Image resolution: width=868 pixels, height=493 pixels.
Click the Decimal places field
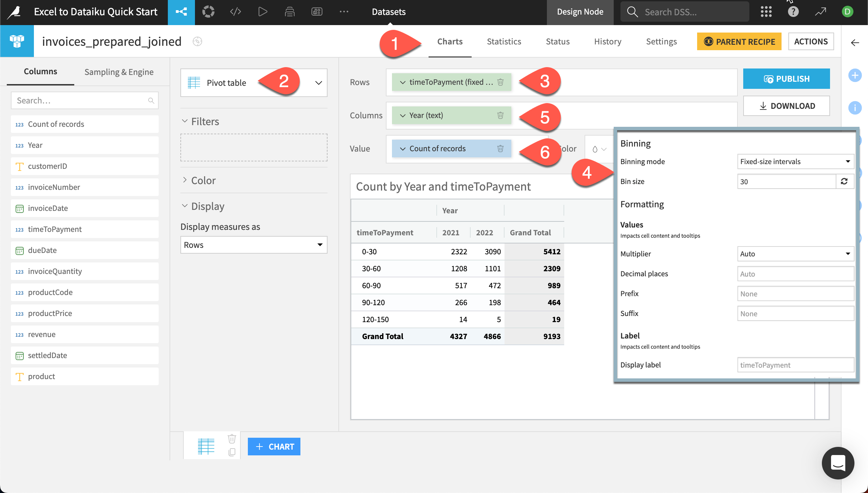pyautogui.click(x=795, y=274)
